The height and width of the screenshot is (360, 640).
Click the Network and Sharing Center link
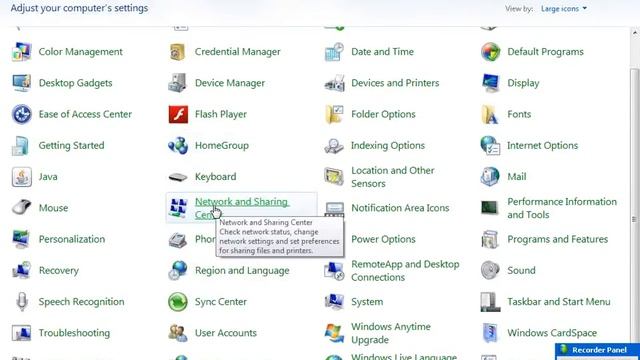click(x=242, y=208)
